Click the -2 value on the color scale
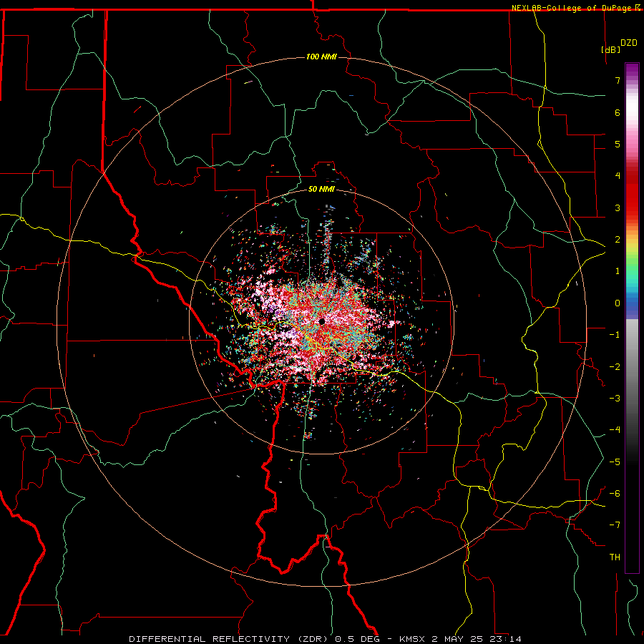Screen dimensions: 644x644 tap(615, 367)
